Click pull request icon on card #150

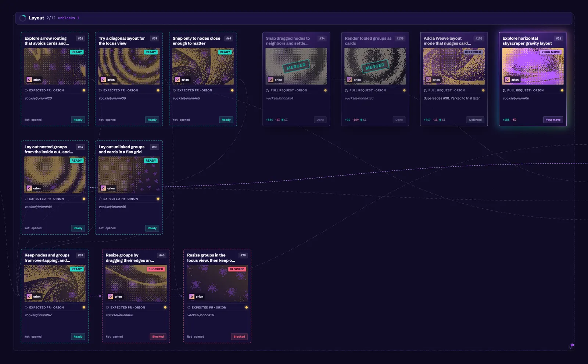point(425,90)
